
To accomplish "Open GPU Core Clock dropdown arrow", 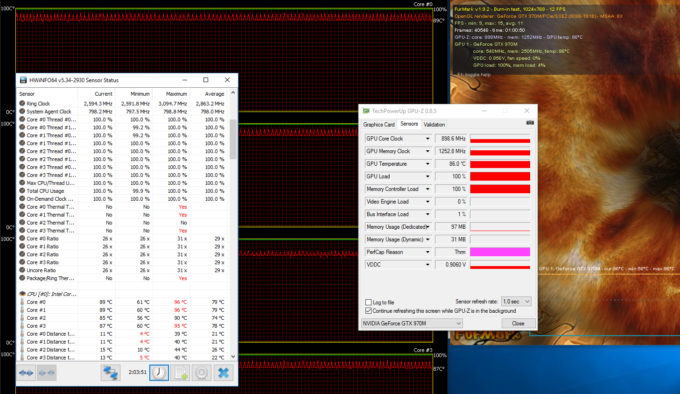I will click(427, 139).
